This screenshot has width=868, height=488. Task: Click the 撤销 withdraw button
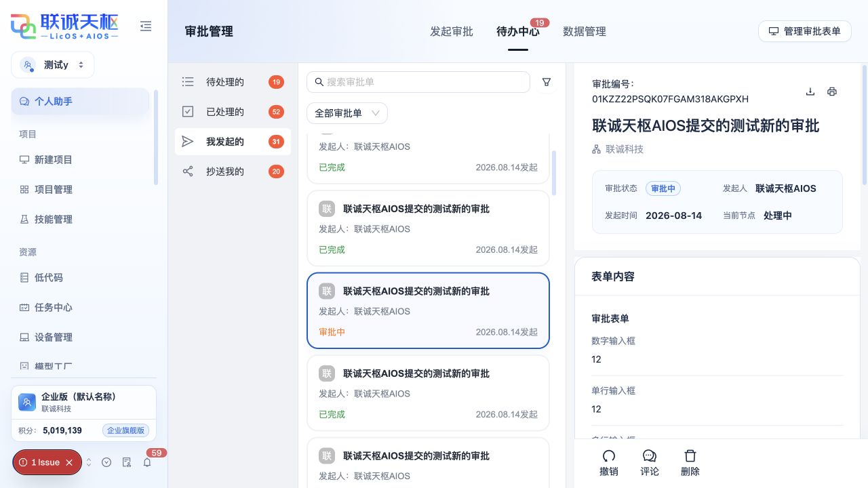tap(609, 463)
